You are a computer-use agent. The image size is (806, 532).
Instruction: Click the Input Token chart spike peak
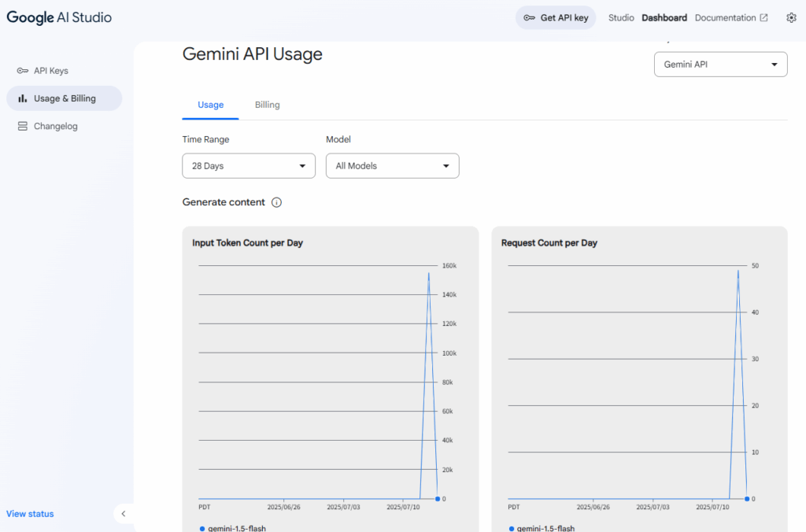[429, 273]
